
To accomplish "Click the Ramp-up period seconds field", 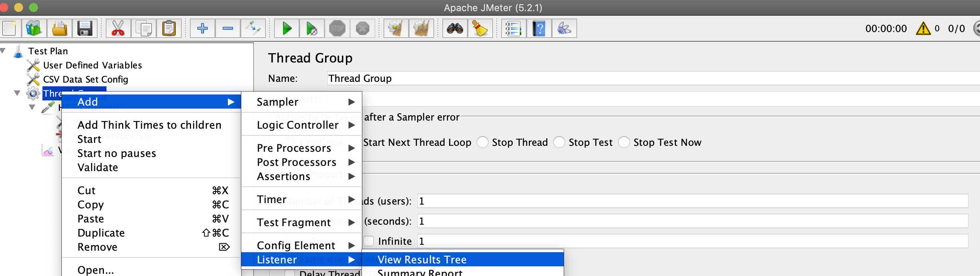I will tap(693, 221).
